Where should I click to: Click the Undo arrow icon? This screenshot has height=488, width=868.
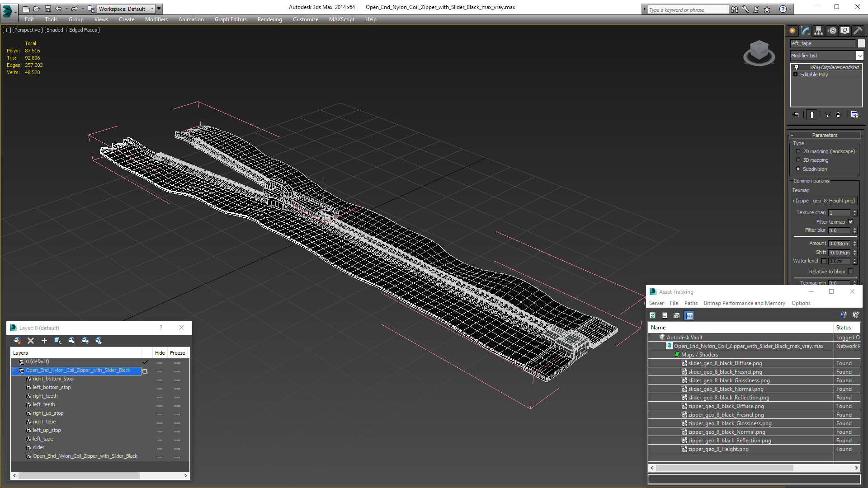pos(58,9)
